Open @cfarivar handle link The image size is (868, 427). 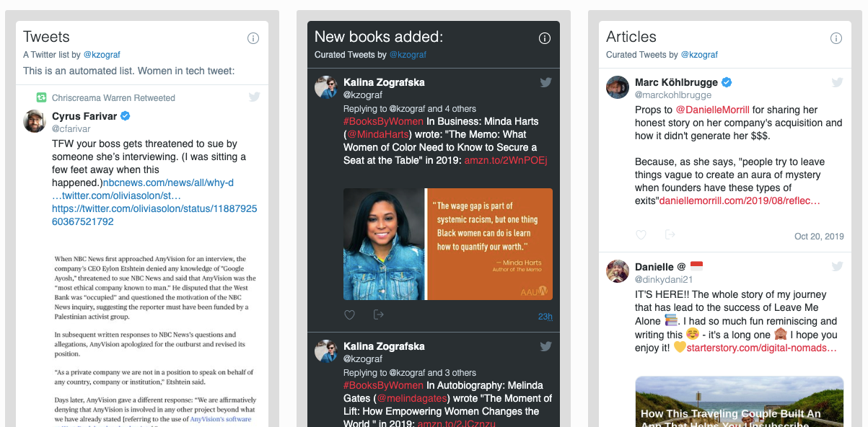(x=71, y=129)
